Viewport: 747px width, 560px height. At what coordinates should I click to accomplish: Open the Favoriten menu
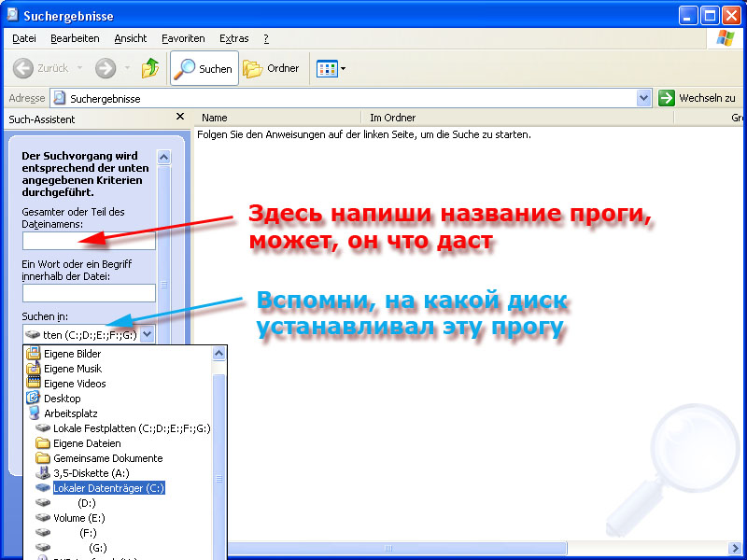[183, 38]
